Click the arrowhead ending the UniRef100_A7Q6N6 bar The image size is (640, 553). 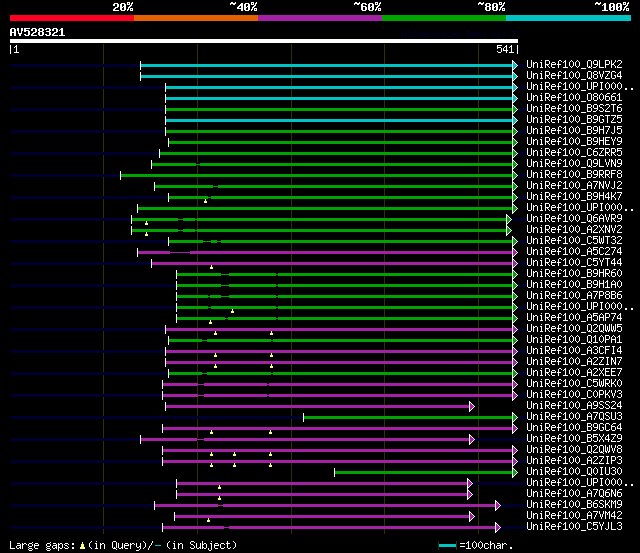pos(470,494)
